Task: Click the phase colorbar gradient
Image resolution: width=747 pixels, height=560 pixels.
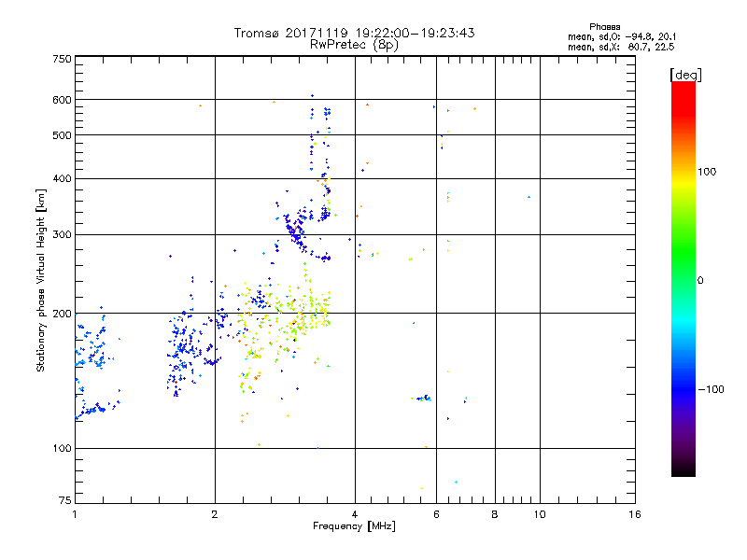Action: [684, 278]
